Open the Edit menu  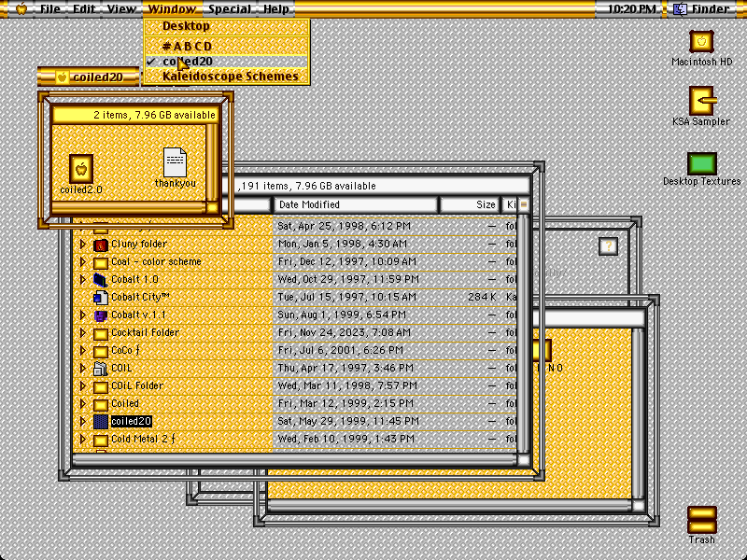pos(84,8)
